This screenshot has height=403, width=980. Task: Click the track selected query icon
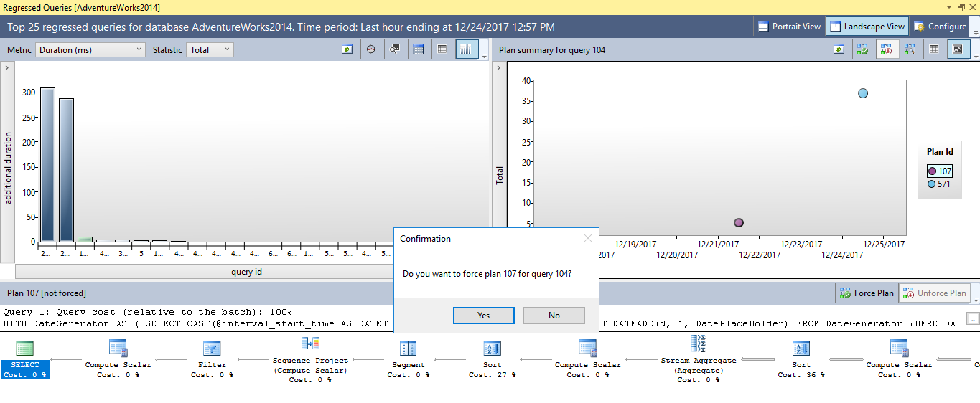371,49
